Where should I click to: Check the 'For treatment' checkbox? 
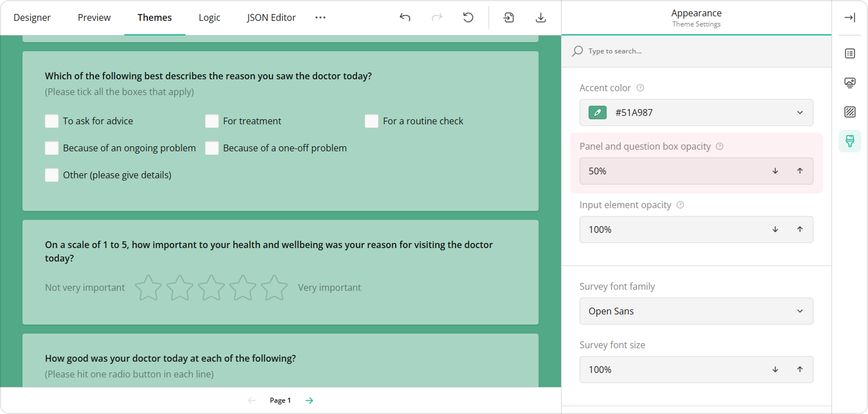coord(212,121)
